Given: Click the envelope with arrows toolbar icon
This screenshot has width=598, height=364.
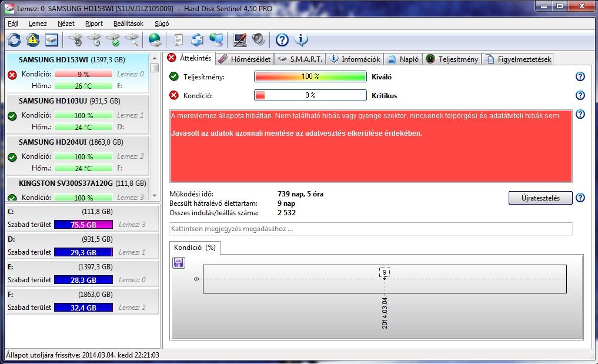Looking at the screenshot, I should 197,39.
